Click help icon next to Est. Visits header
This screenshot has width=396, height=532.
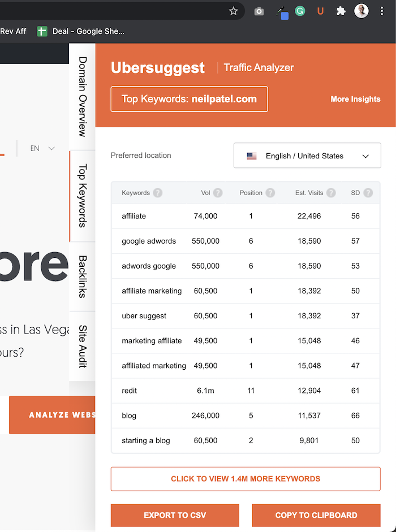click(331, 193)
